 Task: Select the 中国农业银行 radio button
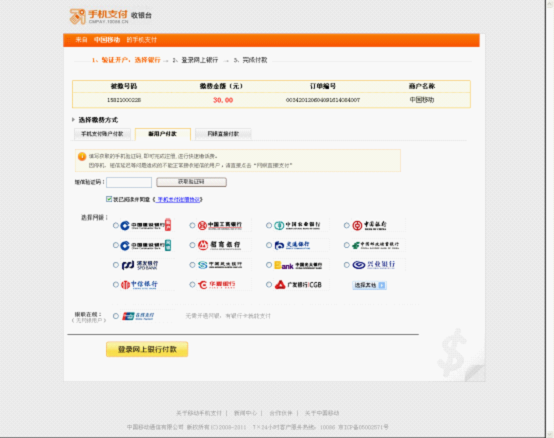(x=269, y=225)
